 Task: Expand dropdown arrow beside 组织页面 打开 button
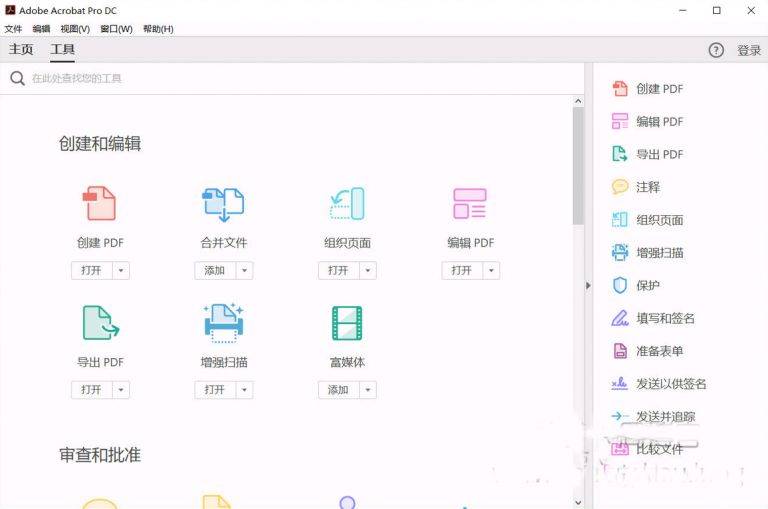(368, 270)
